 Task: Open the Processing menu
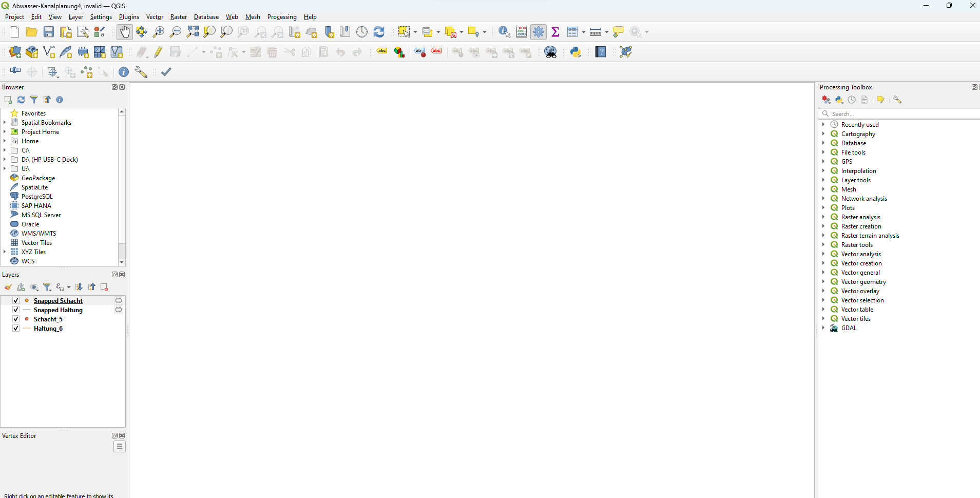(281, 17)
